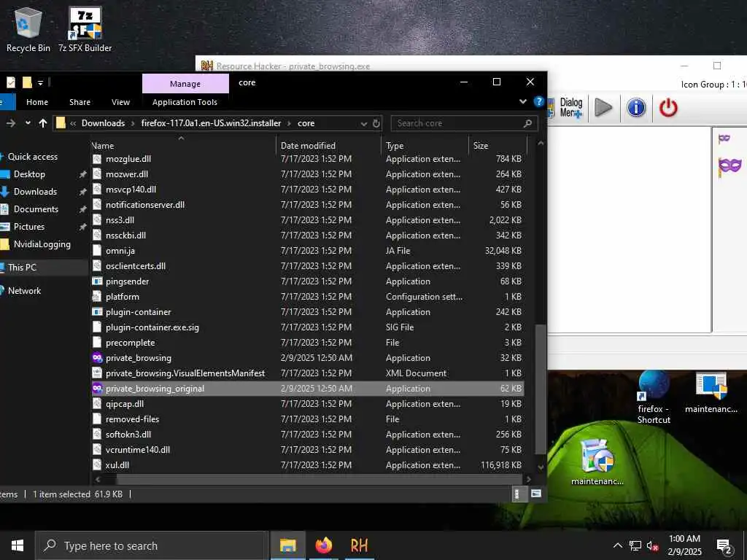Viewport: 747px width, 560px height.
Task: Show hidden system tray icons
Action: [617, 545]
